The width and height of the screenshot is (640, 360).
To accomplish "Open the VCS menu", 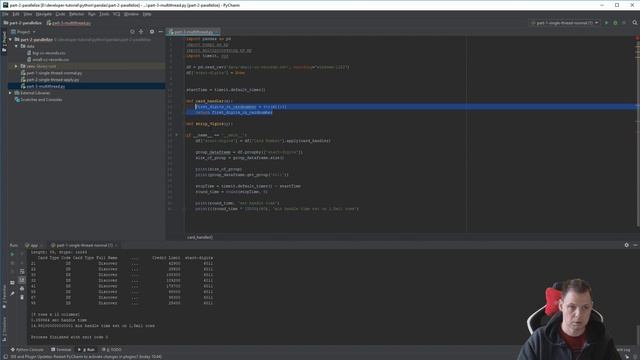I will (116, 14).
